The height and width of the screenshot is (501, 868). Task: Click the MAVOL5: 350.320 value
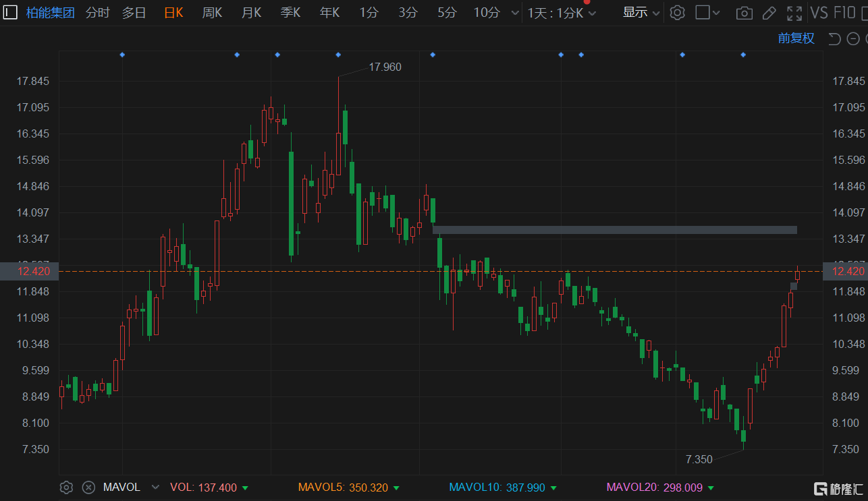pyautogui.click(x=343, y=488)
